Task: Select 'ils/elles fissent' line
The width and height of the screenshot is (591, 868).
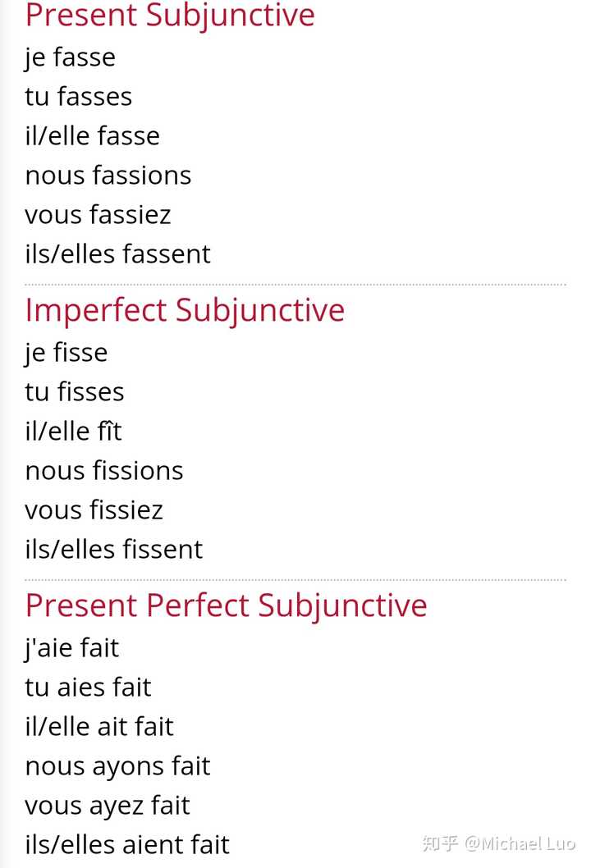Action: pos(113,550)
